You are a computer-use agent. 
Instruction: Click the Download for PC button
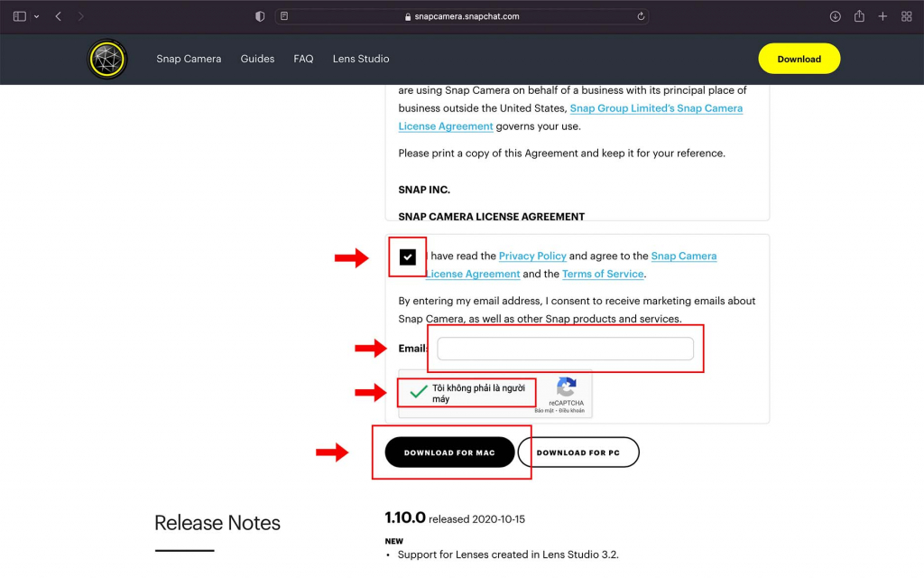click(578, 452)
